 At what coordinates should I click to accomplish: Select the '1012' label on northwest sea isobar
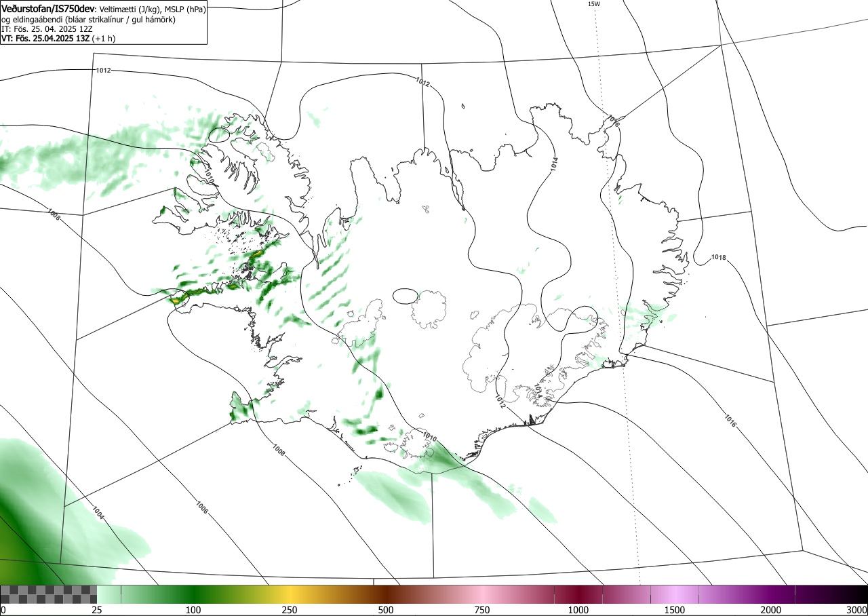[103, 71]
